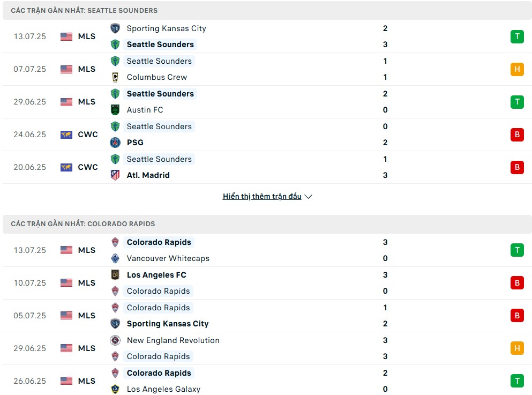Image resolution: width=532 pixels, height=395 pixels.
Task: Select the red B badge for the Los Angeles FC match
Action: [517, 282]
